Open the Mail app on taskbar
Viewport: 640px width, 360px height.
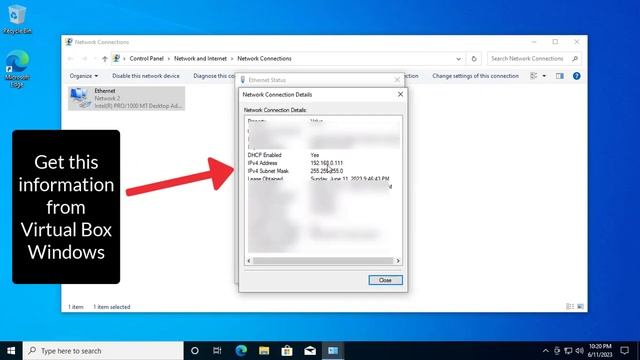[310, 351]
